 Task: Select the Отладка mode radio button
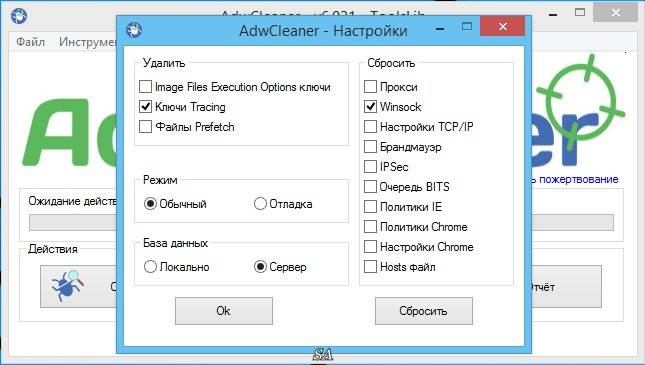pyautogui.click(x=260, y=204)
